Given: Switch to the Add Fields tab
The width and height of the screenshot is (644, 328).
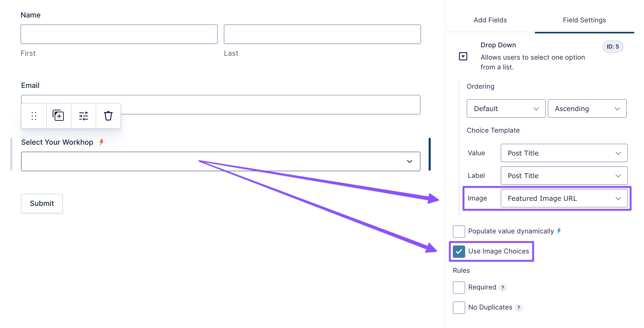Looking at the screenshot, I should [x=490, y=20].
